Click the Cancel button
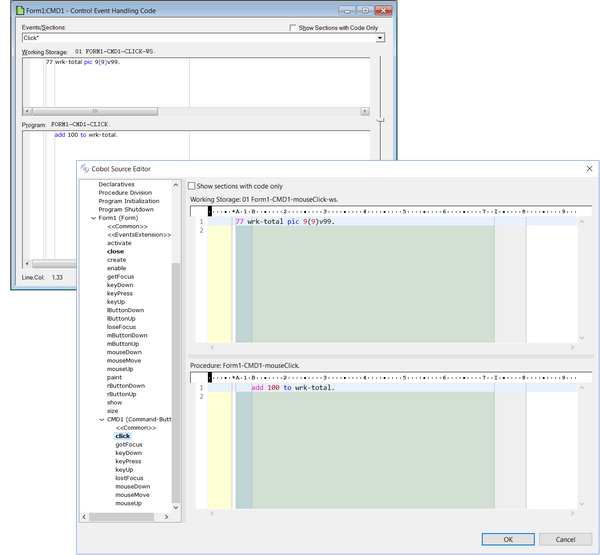600x555 pixels. pos(565,539)
